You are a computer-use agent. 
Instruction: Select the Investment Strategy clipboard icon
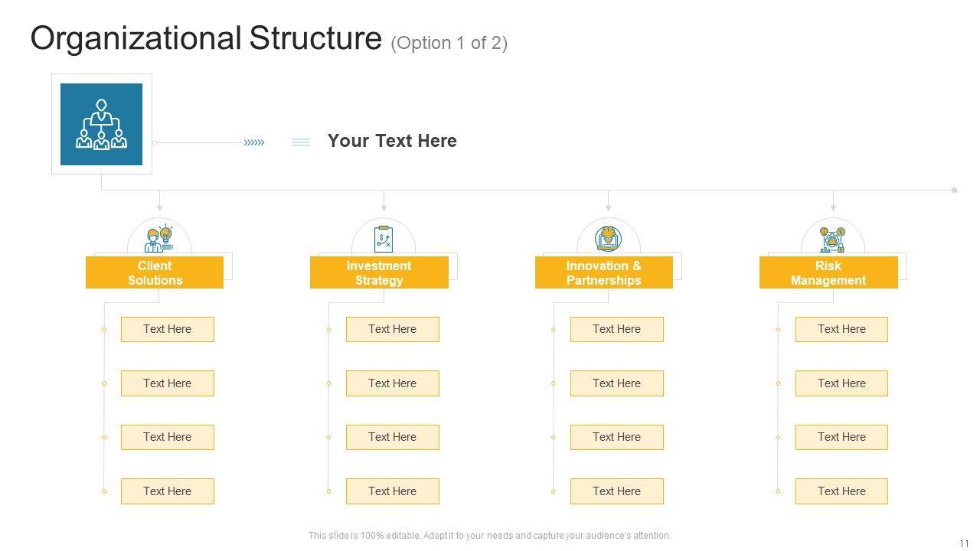pos(383,239)
